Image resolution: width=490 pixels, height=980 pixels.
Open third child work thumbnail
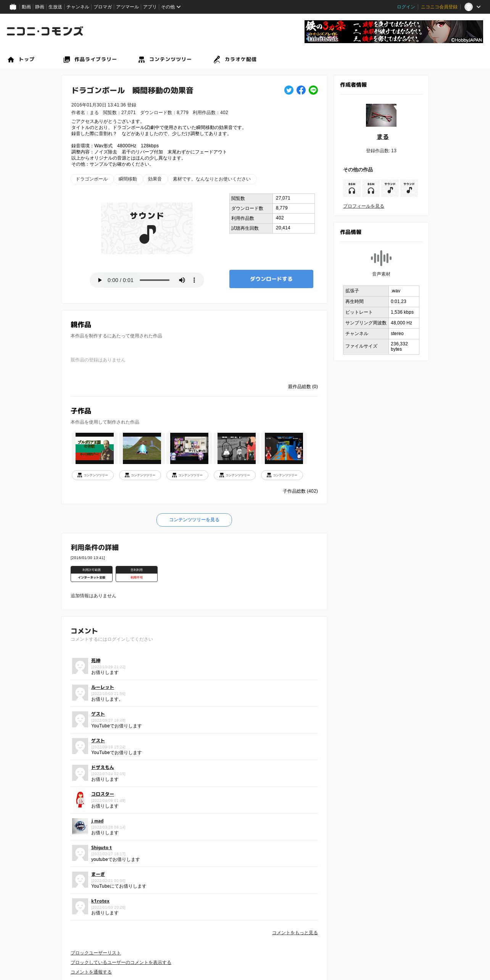(x=189, y=448)
